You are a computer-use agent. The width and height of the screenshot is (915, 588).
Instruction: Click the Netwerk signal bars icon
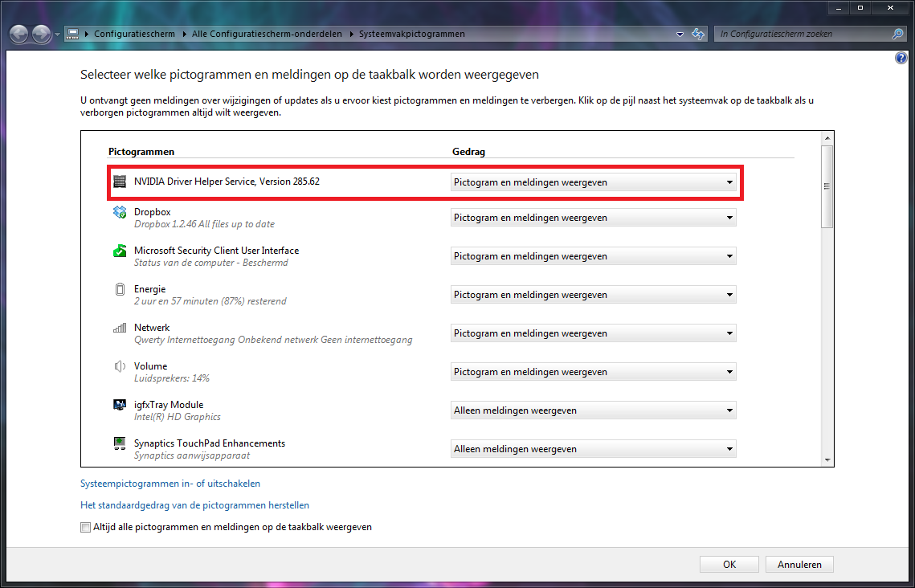[x=120, y=328]
